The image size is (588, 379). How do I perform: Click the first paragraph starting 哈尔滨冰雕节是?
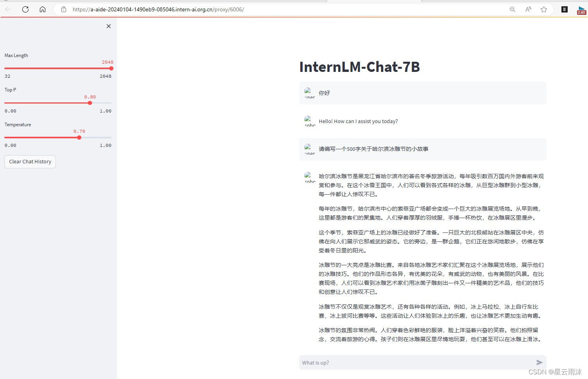[x=431, y=185]
